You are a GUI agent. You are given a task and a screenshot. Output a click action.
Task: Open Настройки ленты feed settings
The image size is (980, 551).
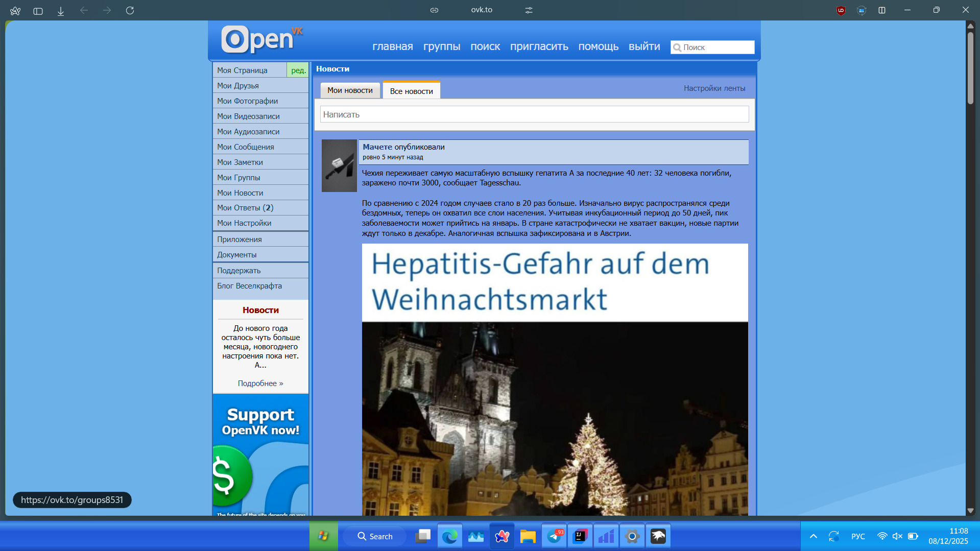(x=714, y=88)
